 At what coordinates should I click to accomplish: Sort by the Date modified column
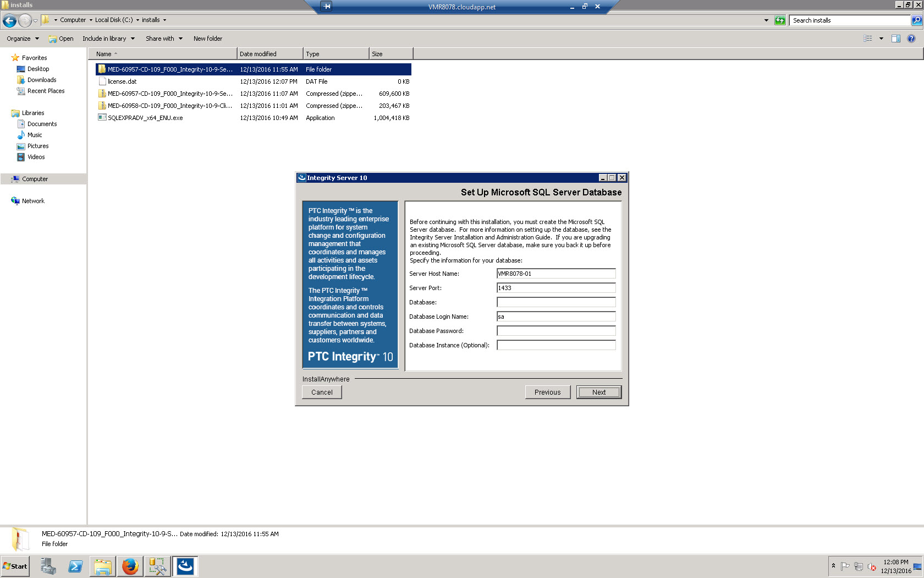[269, 54]
